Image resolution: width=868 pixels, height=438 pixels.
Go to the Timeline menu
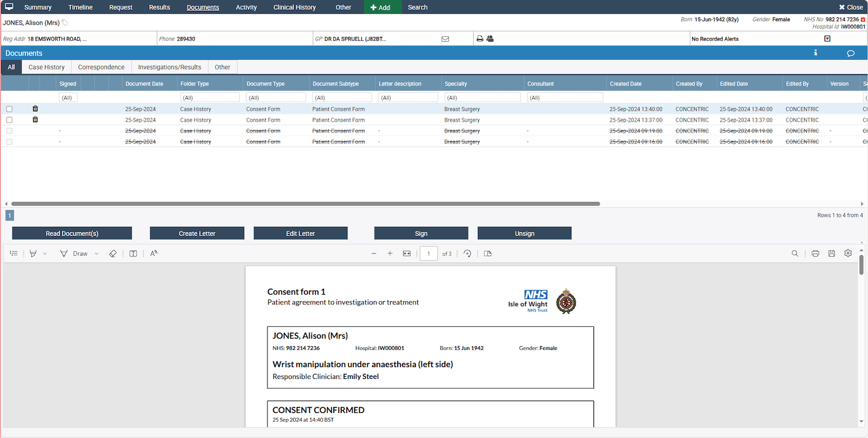click(80, 7)
